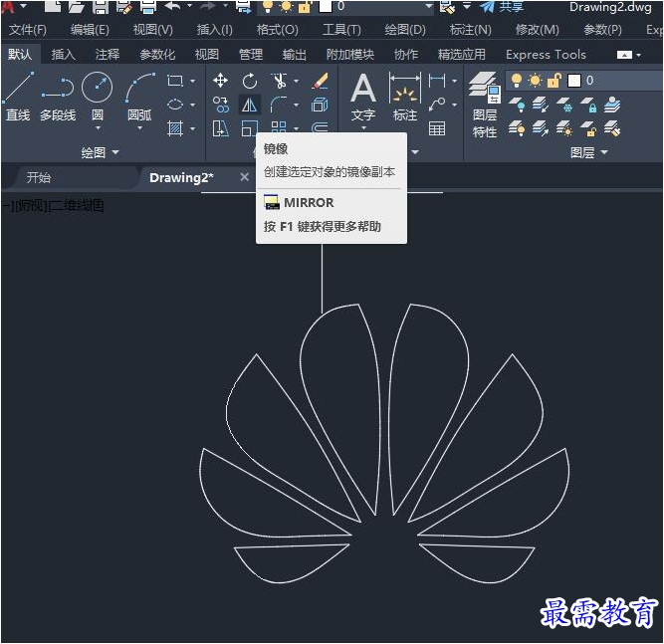Viewport: 664px width, 644px height.
Task: Toggle layer 0 lock padlock in ribbon
Action: 553,81
